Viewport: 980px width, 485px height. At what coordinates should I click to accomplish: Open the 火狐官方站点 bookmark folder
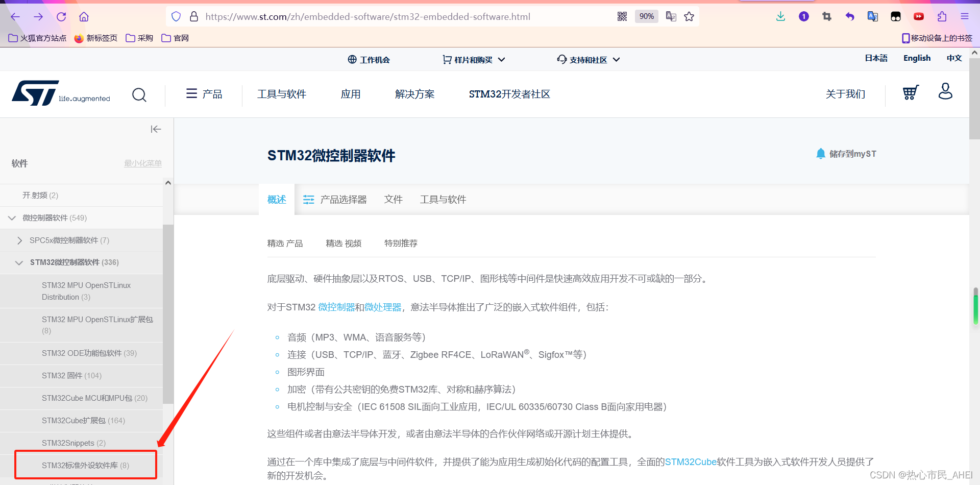coord(38,38)
